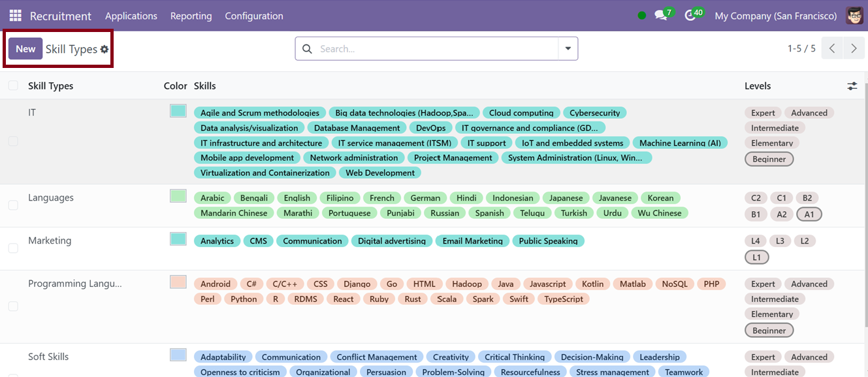
Task: Click the Analytics skill tag
Action: coord(217,241)
